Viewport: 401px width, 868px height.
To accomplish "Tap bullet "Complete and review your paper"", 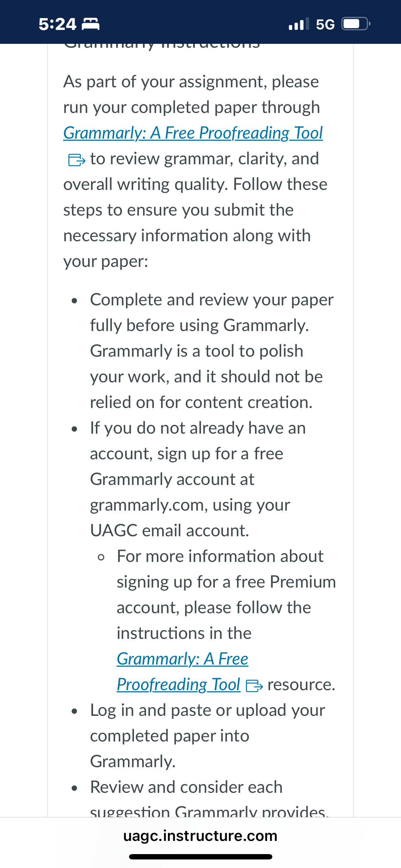I will point(212,351).
